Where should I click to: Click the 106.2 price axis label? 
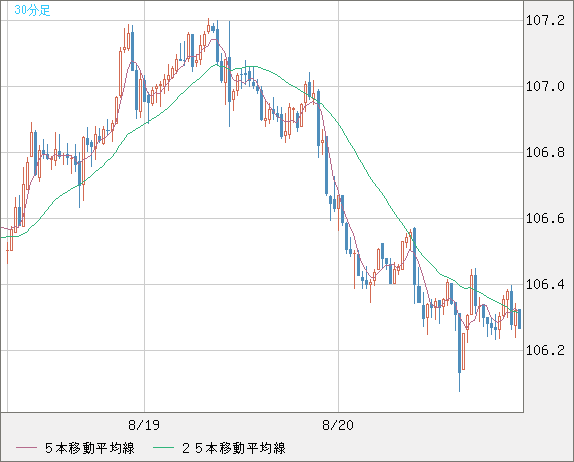tap(545, 351)
